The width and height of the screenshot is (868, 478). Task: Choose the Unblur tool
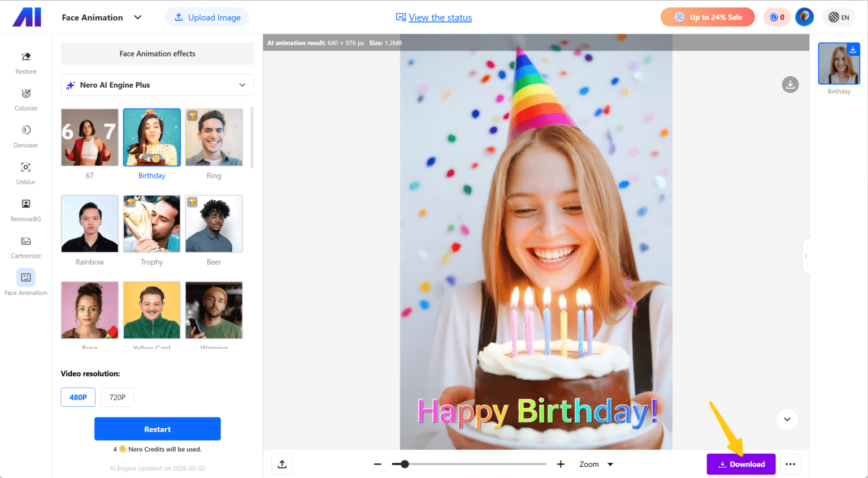pyautogui.click(x=25, y=173)
